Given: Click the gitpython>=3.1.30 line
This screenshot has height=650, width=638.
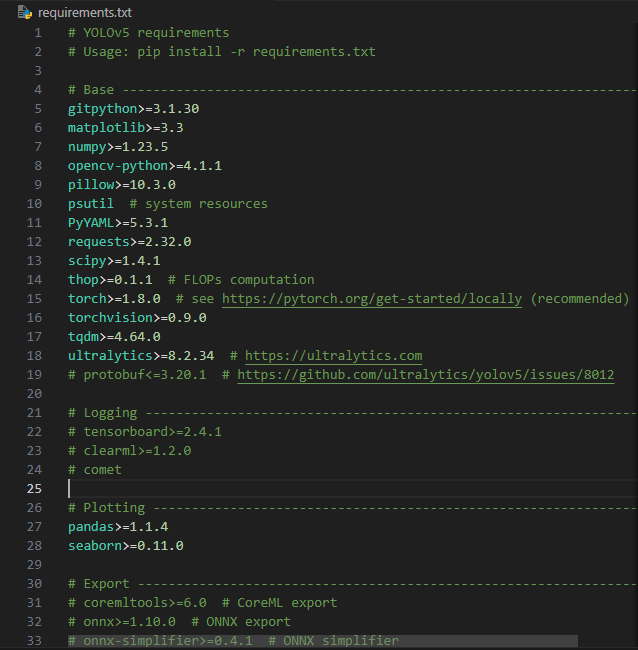Looking at the screenshot, I should pyautogui.click(x=133, y=109).
